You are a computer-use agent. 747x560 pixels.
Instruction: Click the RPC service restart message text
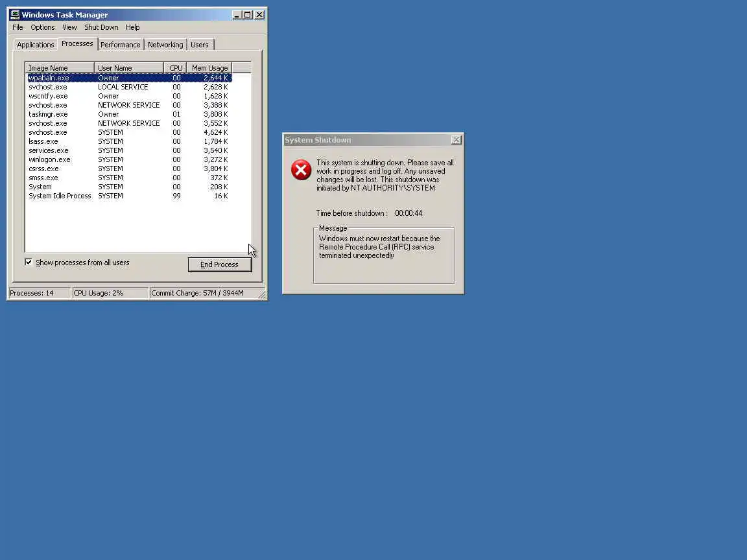(379, 247)
